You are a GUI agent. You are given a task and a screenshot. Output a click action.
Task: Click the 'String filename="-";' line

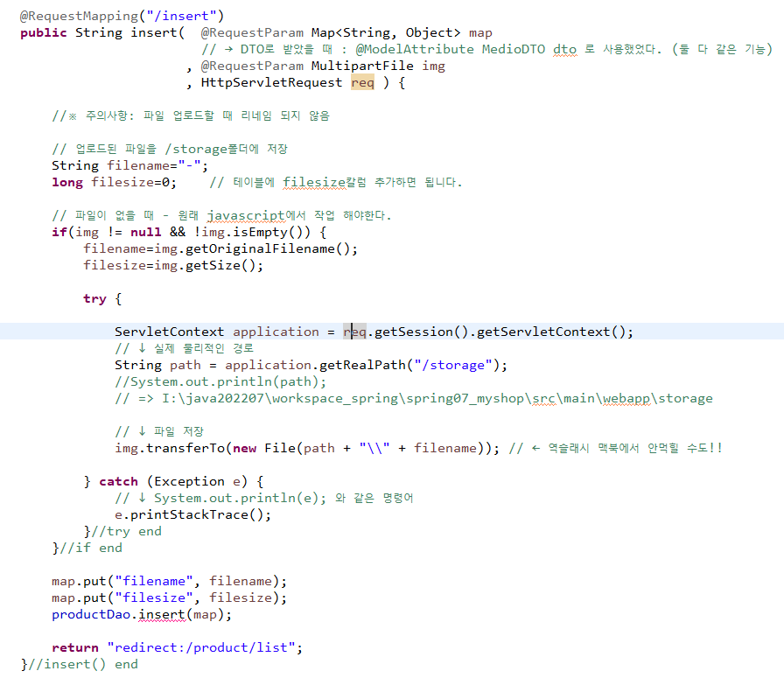coord(130,165)
